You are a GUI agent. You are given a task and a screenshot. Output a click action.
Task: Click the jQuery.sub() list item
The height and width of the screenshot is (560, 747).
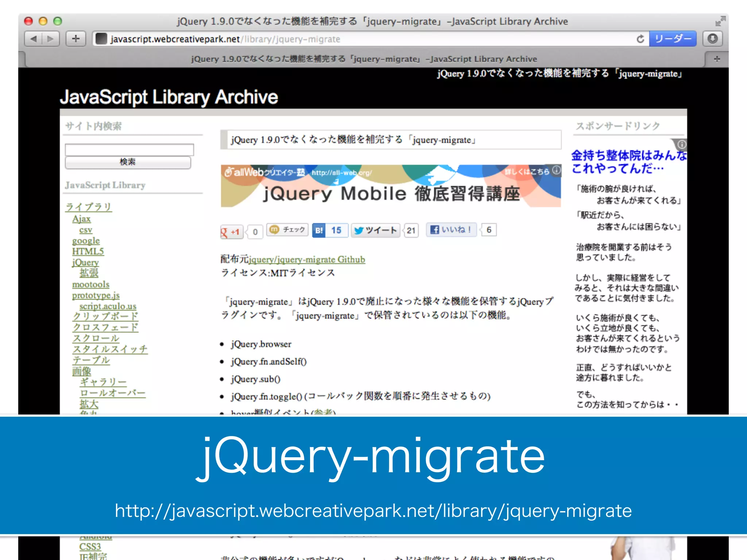(x=256, y=379)
